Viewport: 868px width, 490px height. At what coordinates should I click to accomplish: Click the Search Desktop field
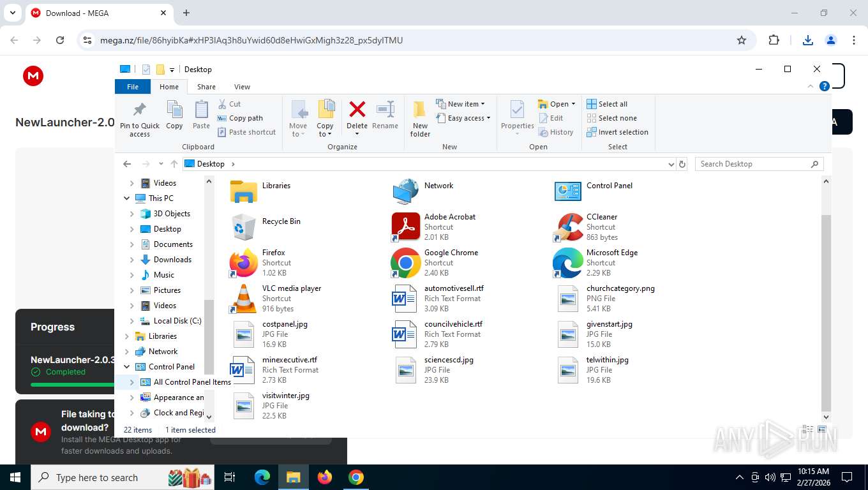tap(759, 164)
